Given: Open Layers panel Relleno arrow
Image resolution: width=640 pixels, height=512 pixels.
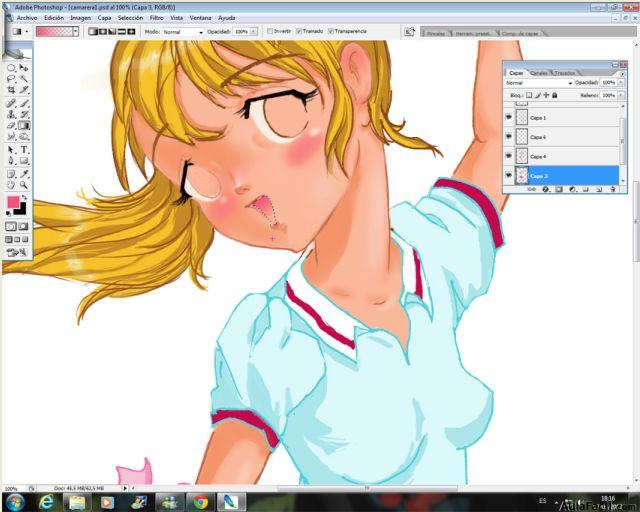Looking at the screenshot, I should pos(621,95).
